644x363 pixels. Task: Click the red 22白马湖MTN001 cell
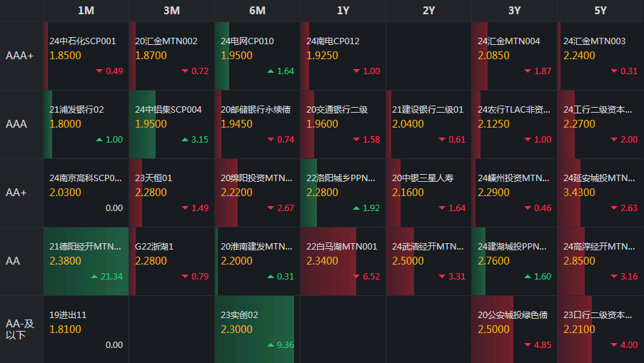[343, 261]
